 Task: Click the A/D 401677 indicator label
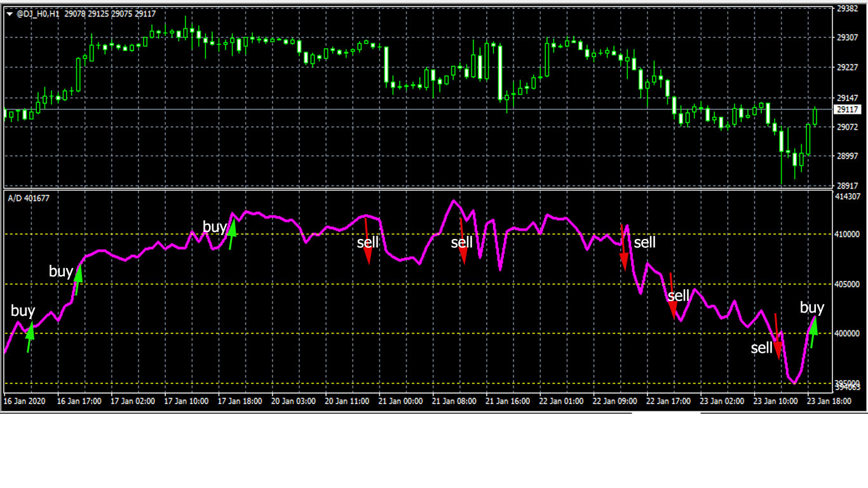click(x=29, y=198)
